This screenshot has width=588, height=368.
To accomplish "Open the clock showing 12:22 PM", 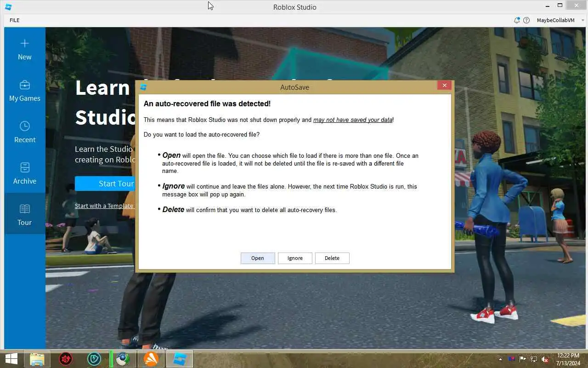I will [568, 359].
